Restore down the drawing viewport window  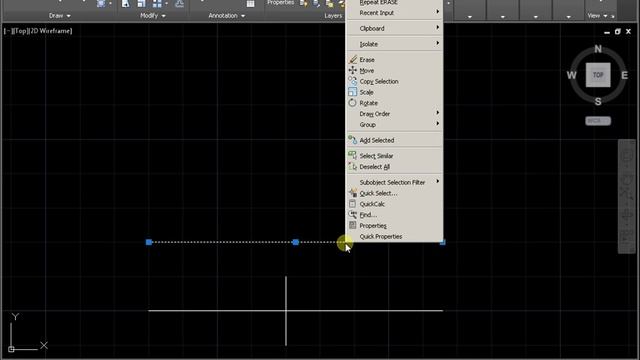pyautogui.click(x=618, y=31)
